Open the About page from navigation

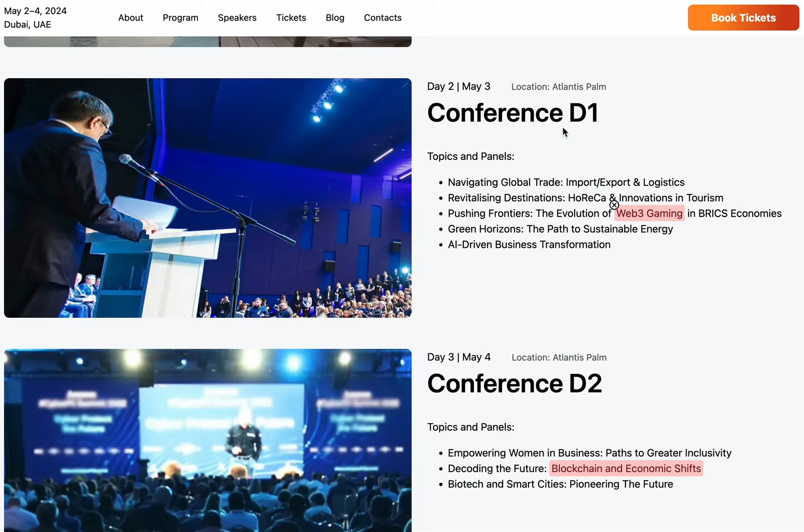(x=130, y=18)
